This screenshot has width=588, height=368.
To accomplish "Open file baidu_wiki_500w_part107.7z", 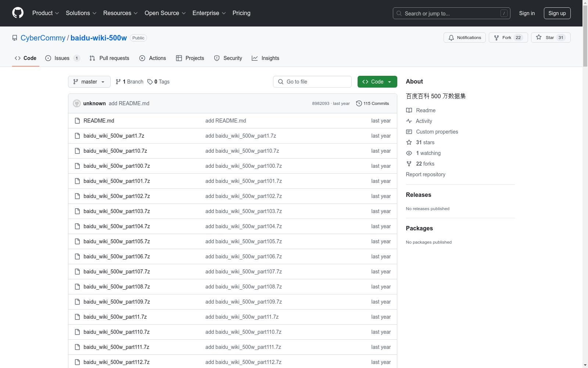I will point(116,272).
